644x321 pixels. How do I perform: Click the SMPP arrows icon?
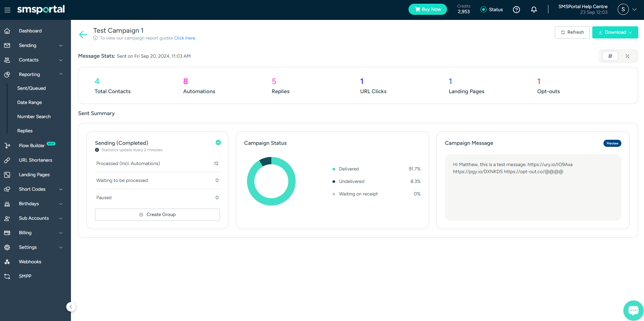[x=7, y=276]
